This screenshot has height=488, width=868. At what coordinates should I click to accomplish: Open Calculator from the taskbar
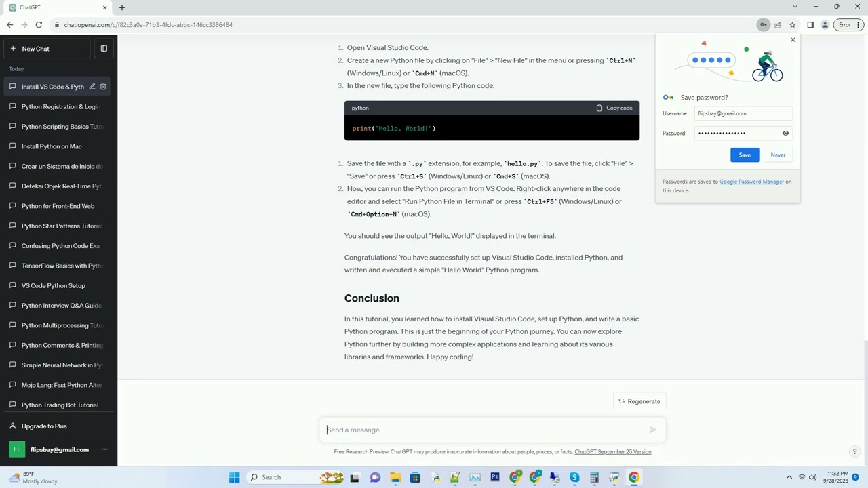[x=594, y=477]
